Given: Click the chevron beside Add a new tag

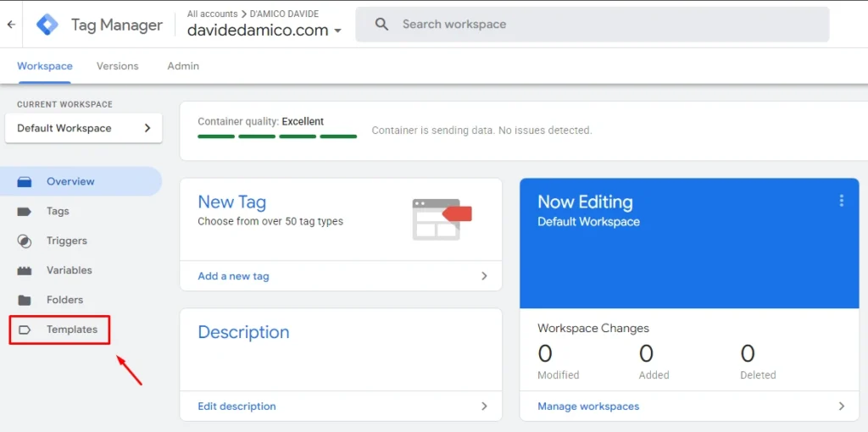Looking at the screenshot, I should click(x=484, y=276).
